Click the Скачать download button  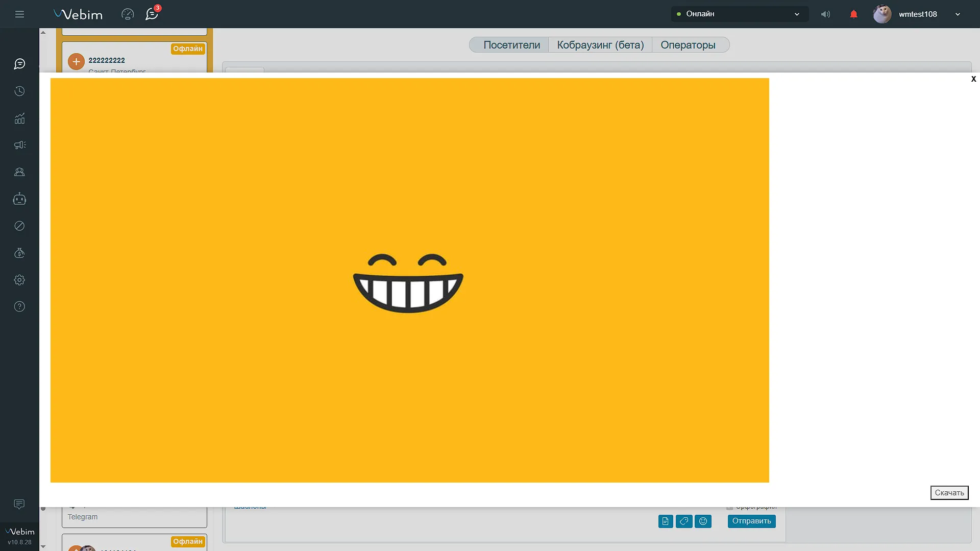click(x=949, y=493)
